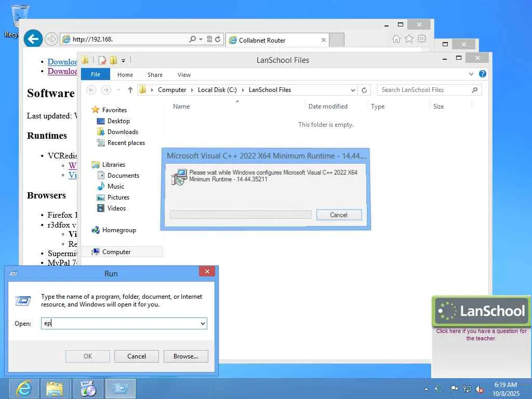This screenshot has height=399, width=532.
Task: Open Documents library
Action: (x=123, y=176)
